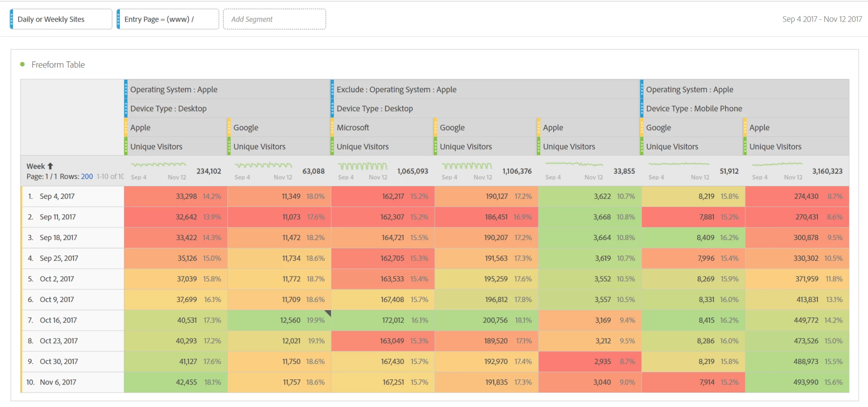Click the cell showing 274,430 8.7%
The width and height of the screenshot is (868, 407).
[x=797, y=196]
